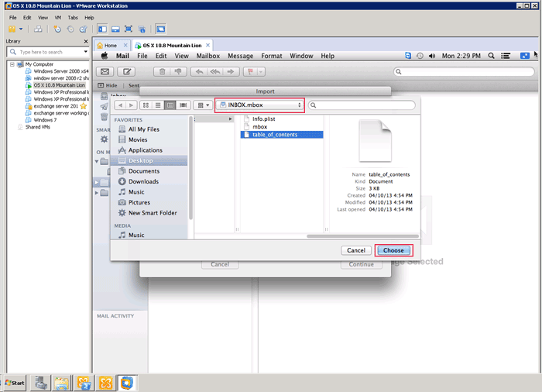Click the volume speaker icon

pyautogui.click(x=432, y=56)
